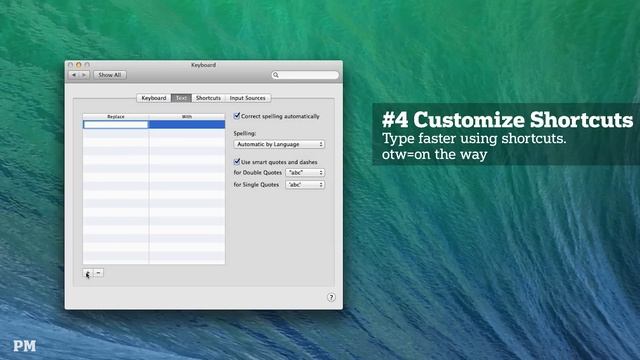Click the Show All button
The width and height of the screenshot is (640, 360).
(x=110, y=75)
